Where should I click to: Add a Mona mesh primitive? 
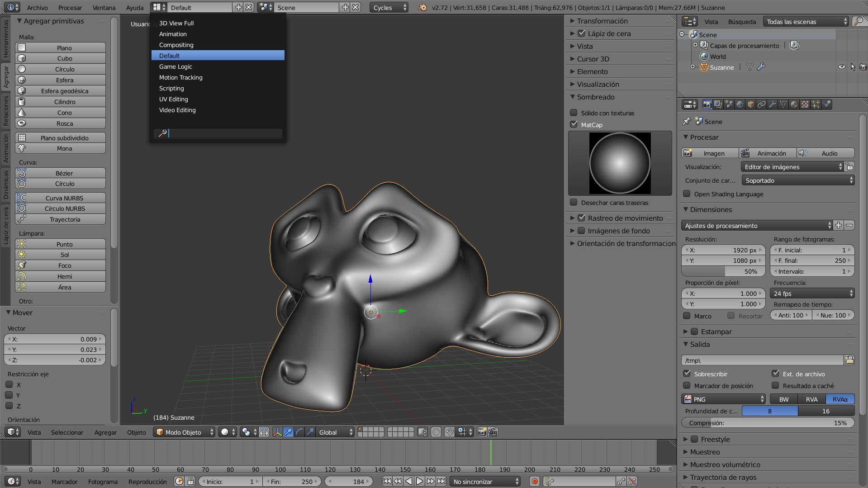tap(60, 148)
